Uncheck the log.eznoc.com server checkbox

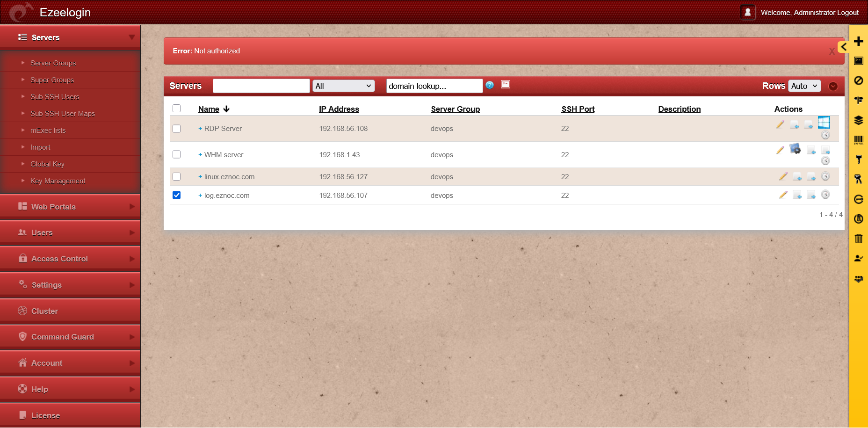click(176, 195)
